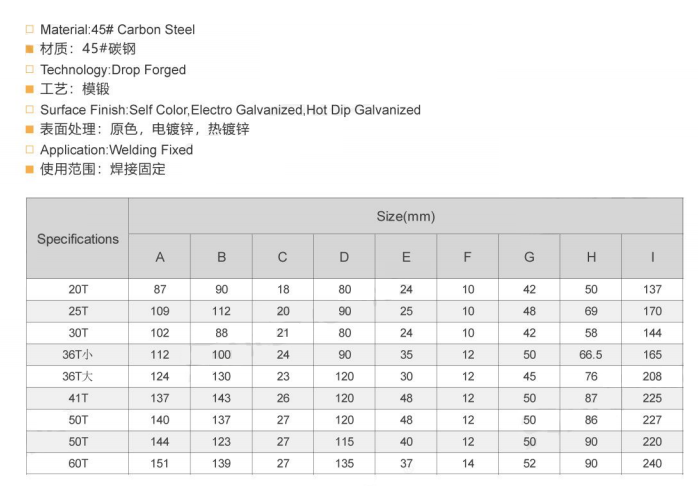Select the Size(mm) table header
Image resolution: width=698 pixels, height=486 pixels.
click(x=405, y=216)
